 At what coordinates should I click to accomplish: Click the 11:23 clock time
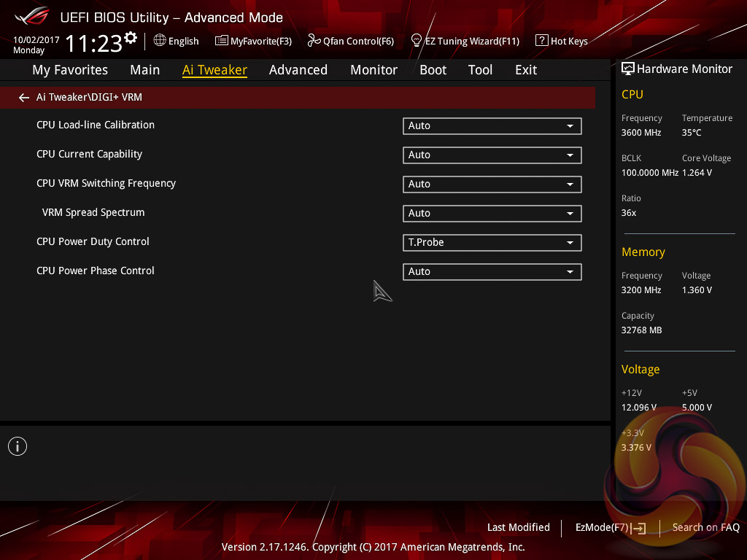click(x=93, y=43)
